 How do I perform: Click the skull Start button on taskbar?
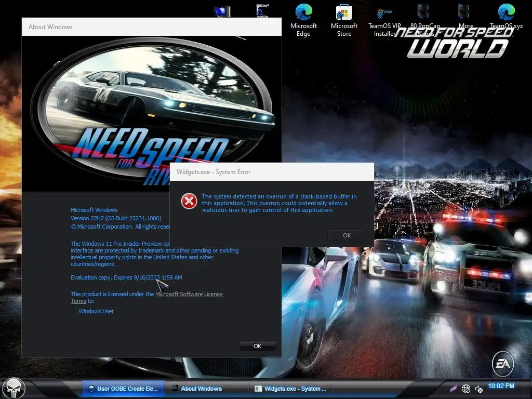pos(14,389)
